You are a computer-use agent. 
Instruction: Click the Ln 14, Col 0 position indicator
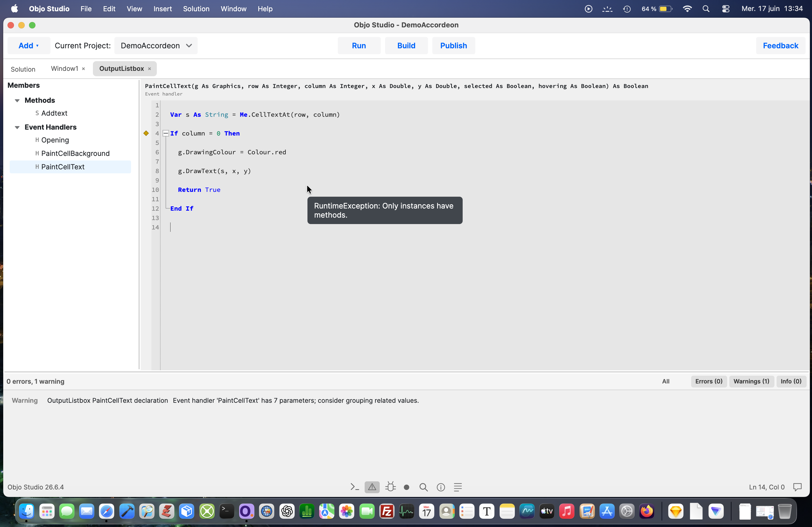click(x=767, y=487)
